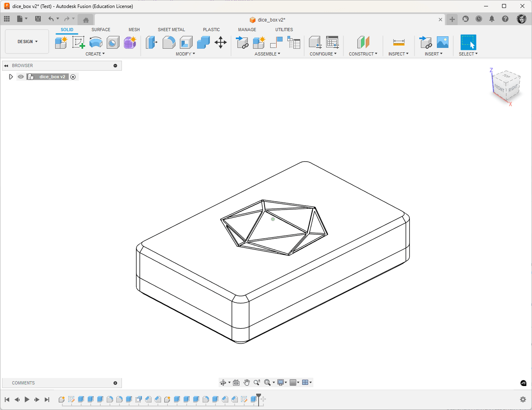Open a new design tab with plus
532x410 pixels.
(x=452, y=19)
